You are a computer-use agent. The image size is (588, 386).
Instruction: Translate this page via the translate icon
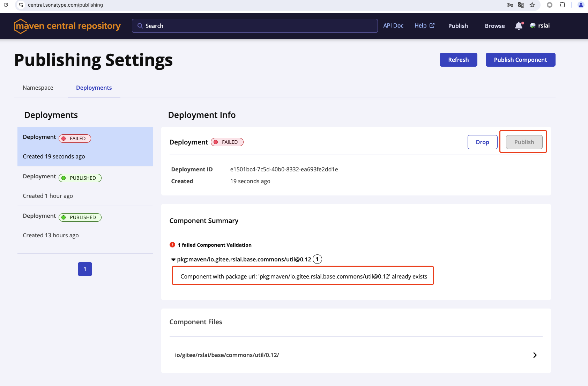pyautogui.click(x=521, y=5)
